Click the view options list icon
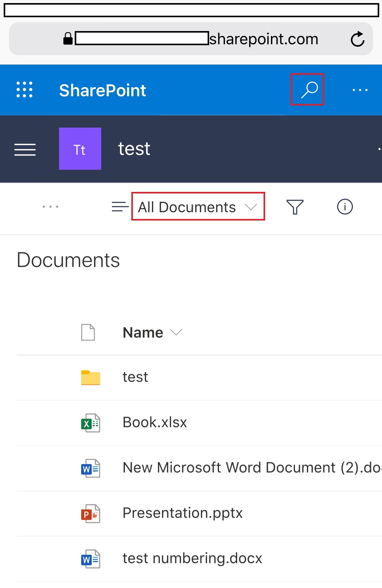 [x=120, y=207]
